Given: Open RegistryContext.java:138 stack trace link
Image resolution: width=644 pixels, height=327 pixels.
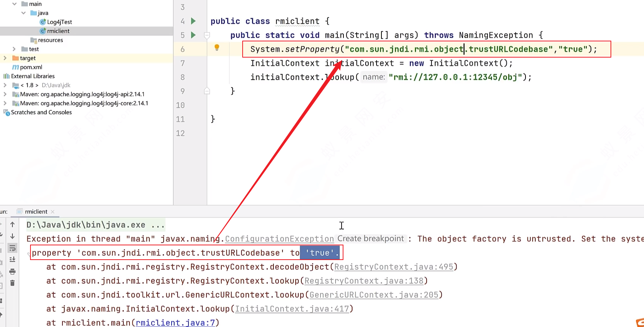Looking at the screenshot, I should tap(364, 281).
